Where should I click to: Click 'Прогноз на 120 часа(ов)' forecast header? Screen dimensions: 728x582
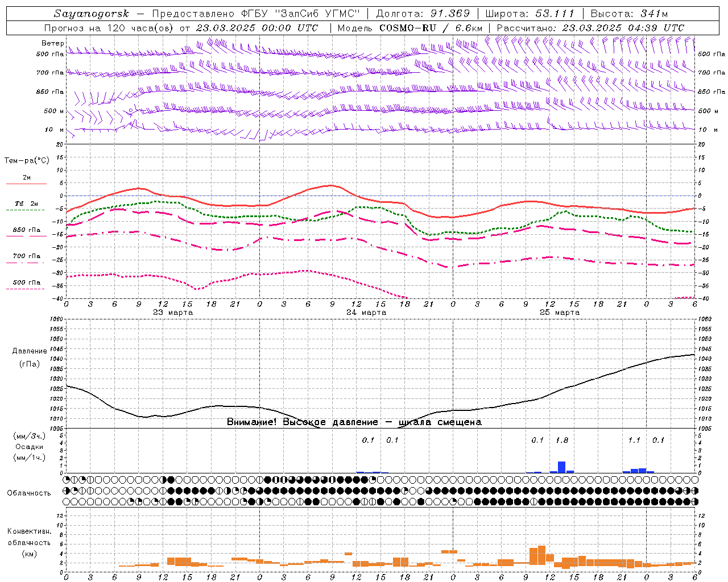(x=110, y=28)
